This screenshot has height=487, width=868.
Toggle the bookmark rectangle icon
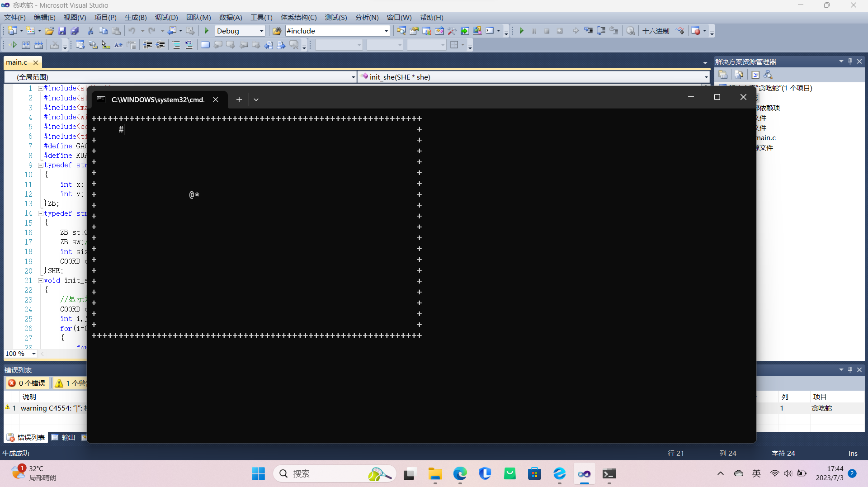click(x=205, y=45)
